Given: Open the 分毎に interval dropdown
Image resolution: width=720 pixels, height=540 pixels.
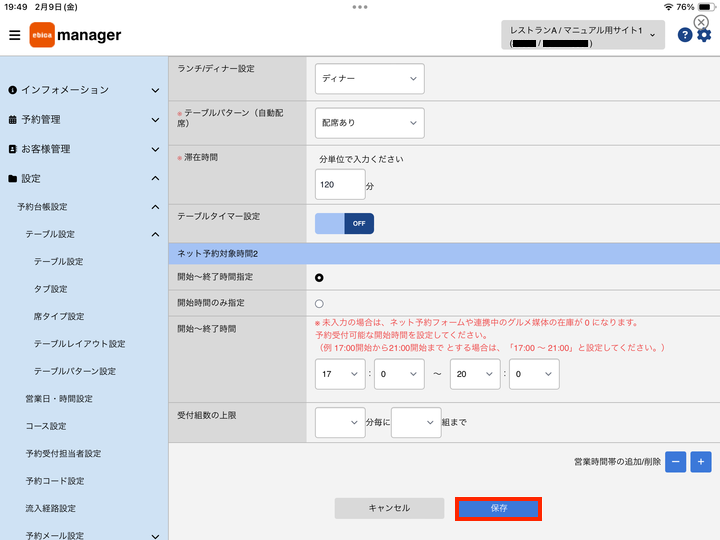Looking at the screenshot, I should click(340, 422).
